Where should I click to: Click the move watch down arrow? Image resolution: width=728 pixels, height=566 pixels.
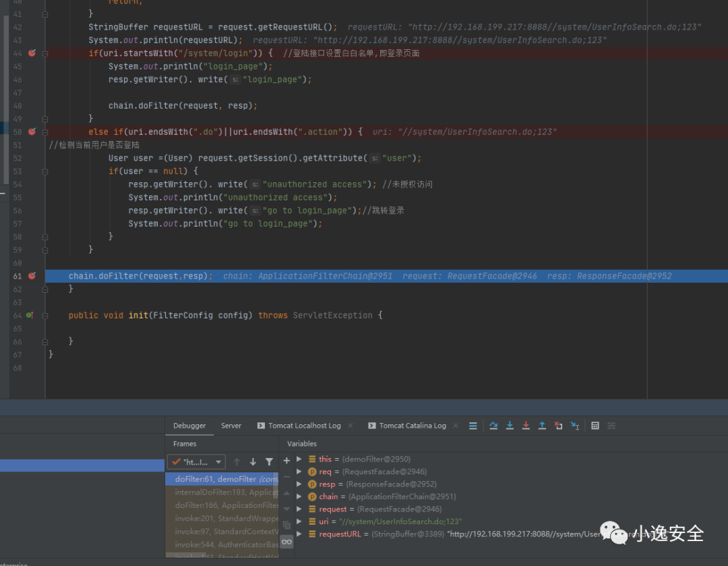(x=286, y=509)
